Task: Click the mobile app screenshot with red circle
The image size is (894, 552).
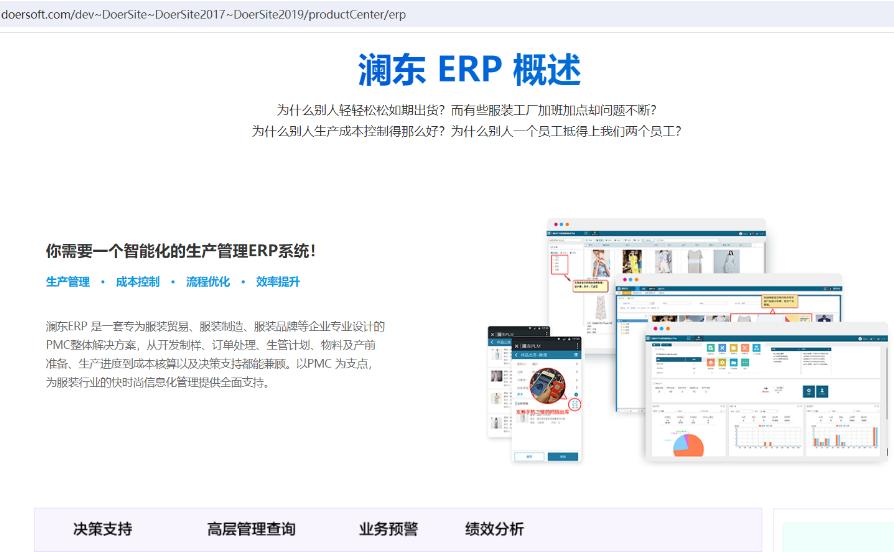Action: click(547, 400)
